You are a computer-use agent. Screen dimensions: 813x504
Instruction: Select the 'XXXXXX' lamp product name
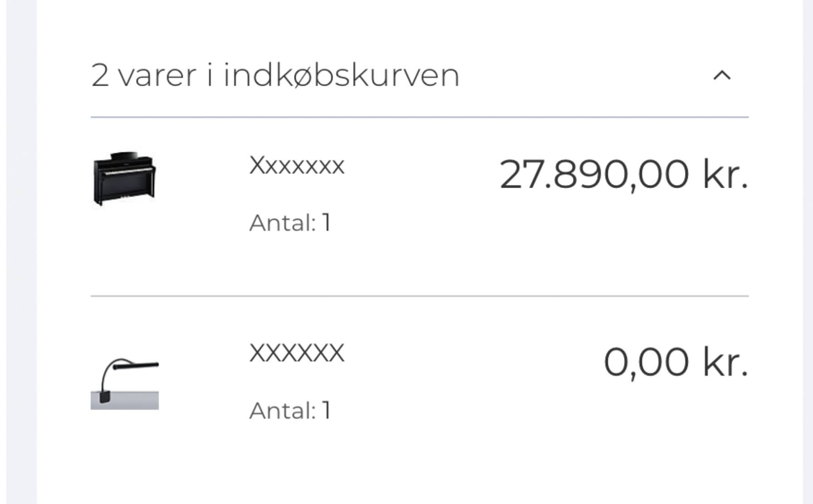tap(297, 353)
